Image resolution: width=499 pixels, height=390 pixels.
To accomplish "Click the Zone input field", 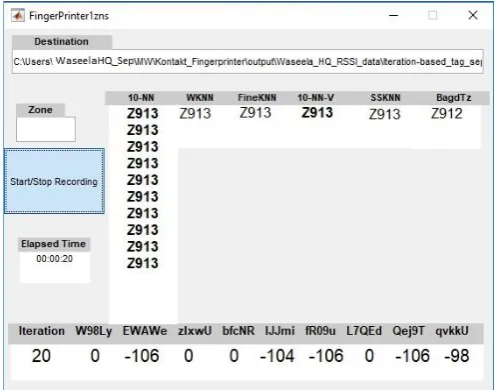I will (x=46, y=129).
